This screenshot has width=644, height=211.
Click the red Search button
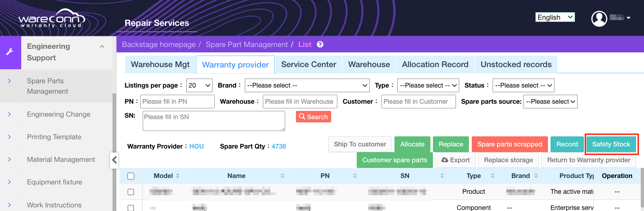click(x=313, y=117)
